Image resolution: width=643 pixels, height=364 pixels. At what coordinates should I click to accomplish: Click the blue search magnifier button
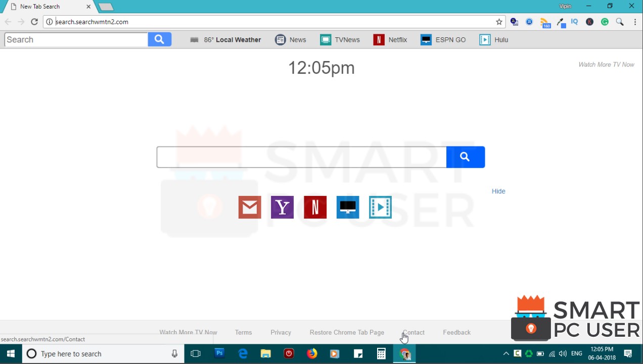tap(465, 157)
